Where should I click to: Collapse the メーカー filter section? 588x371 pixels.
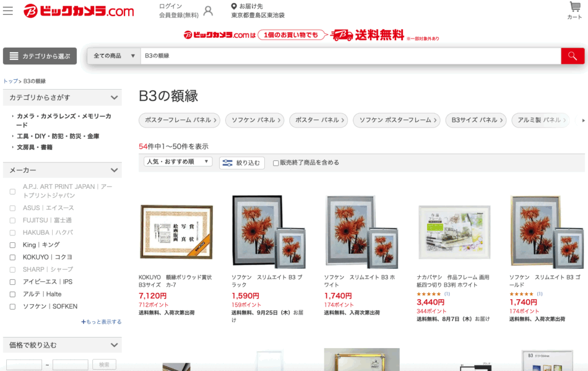114,171
